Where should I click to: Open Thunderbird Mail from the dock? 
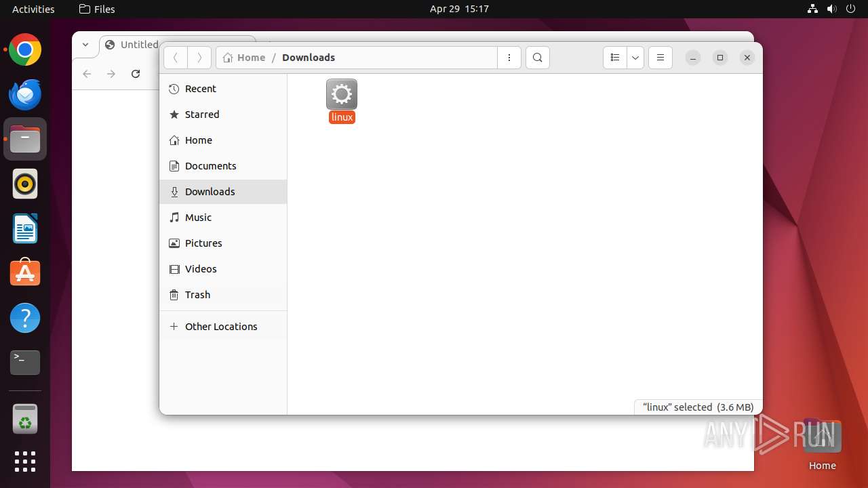(25, 95)
